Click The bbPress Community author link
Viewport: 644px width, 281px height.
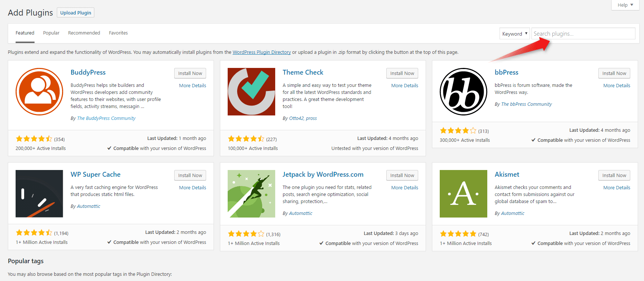pos(526,104)
